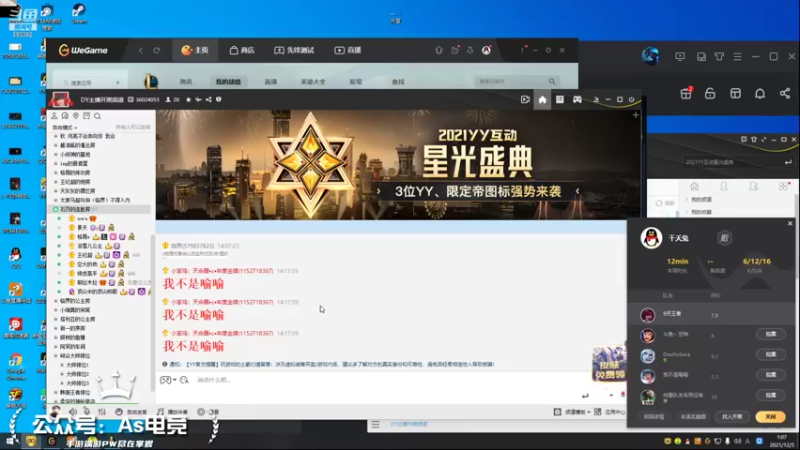800x450 pixels.
Task: Open the gamepad icon in YY title bar
Action: click(577, 99)
